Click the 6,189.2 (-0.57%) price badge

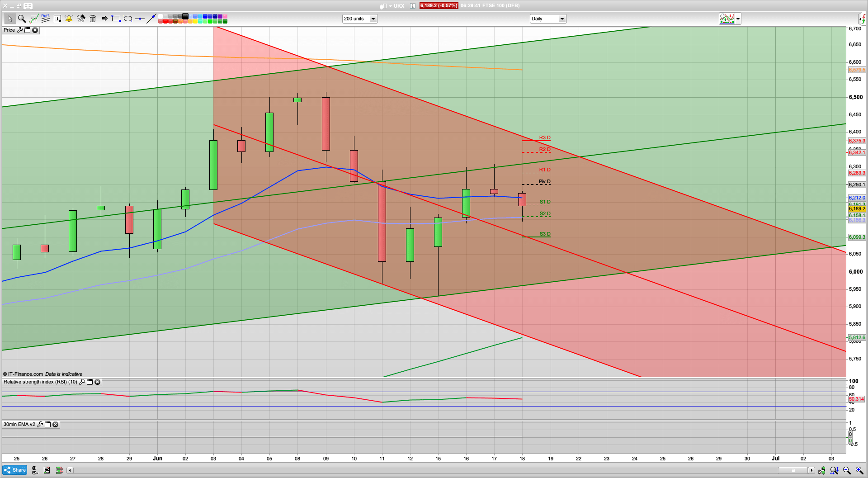(439, 6)
